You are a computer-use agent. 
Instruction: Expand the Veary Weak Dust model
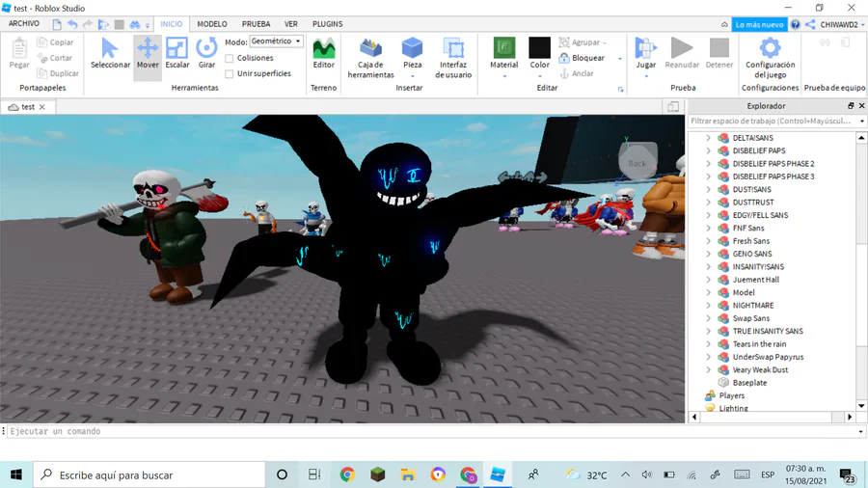708,369
